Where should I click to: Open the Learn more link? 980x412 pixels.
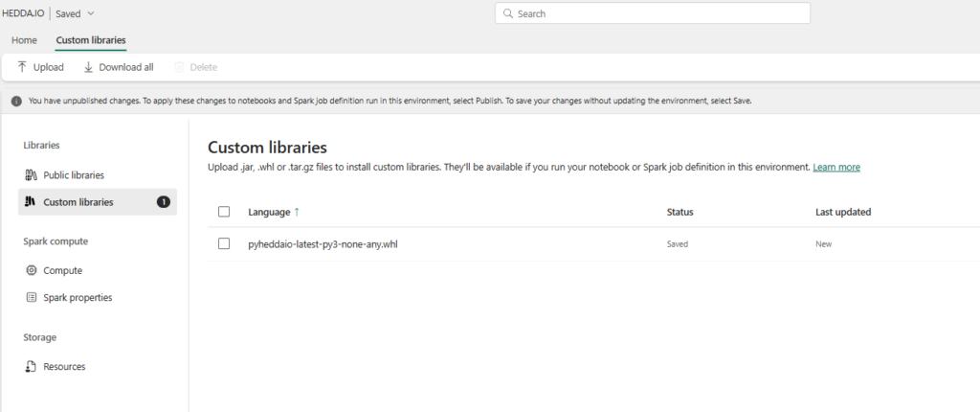[x=835, y=168]
